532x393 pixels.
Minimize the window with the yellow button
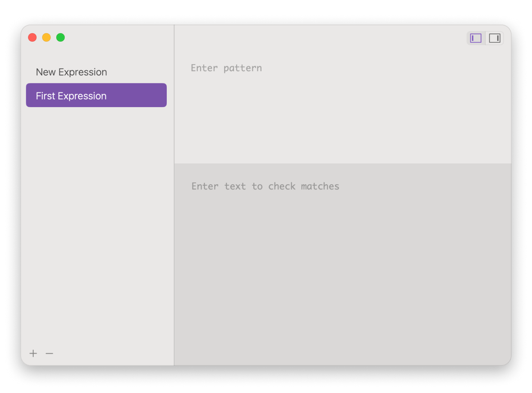tap(46, 38)
